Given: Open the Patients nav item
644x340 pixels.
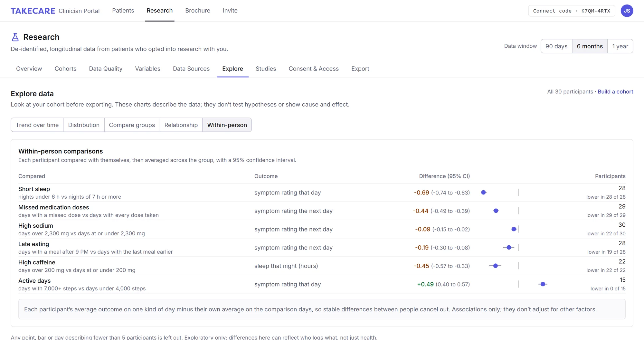Looking at the screenshot, I should pos(123,11).
